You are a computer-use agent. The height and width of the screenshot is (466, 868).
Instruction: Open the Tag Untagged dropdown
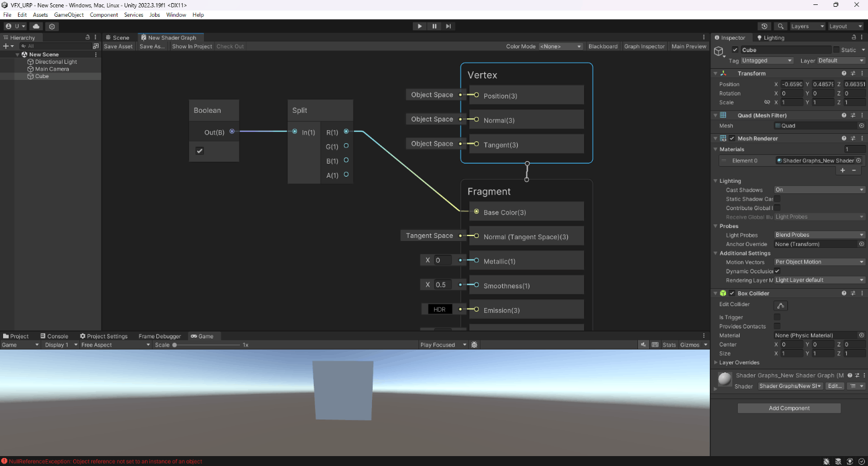pyautogui.click(x=768, y=61)
